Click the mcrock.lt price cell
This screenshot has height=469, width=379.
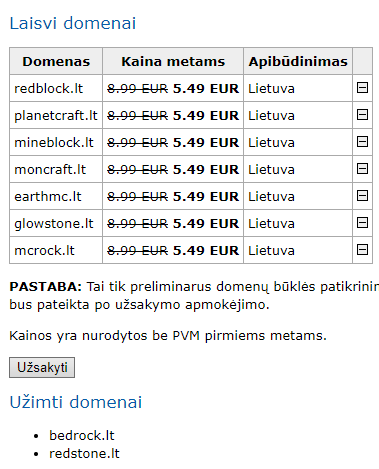[173, 250]
